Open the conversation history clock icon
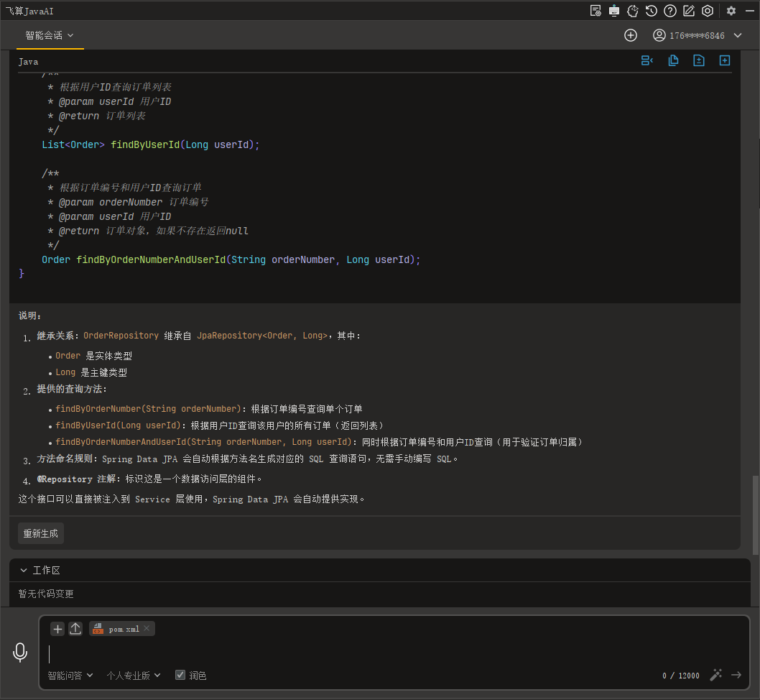 tap(652, 11)
